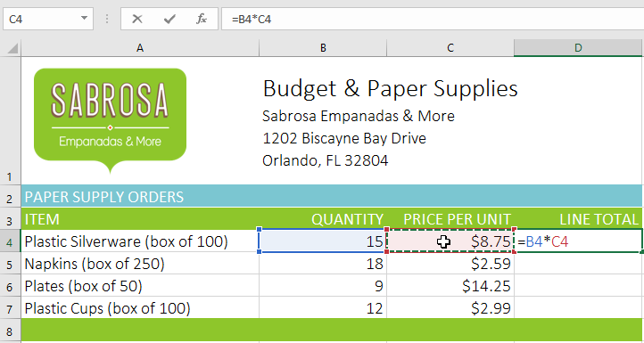Click price cell containing $14.25
The image size is (644, 343).
click(450, 286)
